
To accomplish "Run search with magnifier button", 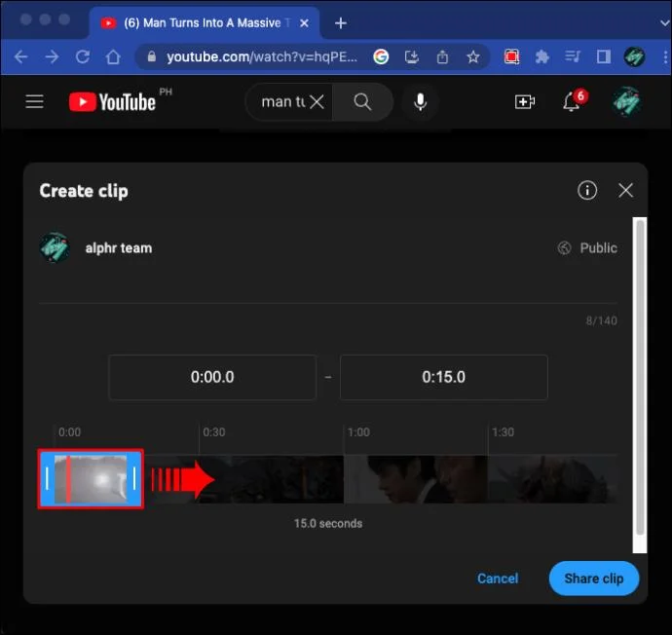I will [362, 102].
